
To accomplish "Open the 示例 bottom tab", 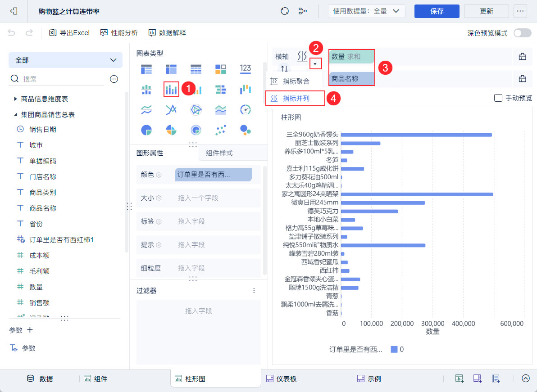I will [369, 378].
